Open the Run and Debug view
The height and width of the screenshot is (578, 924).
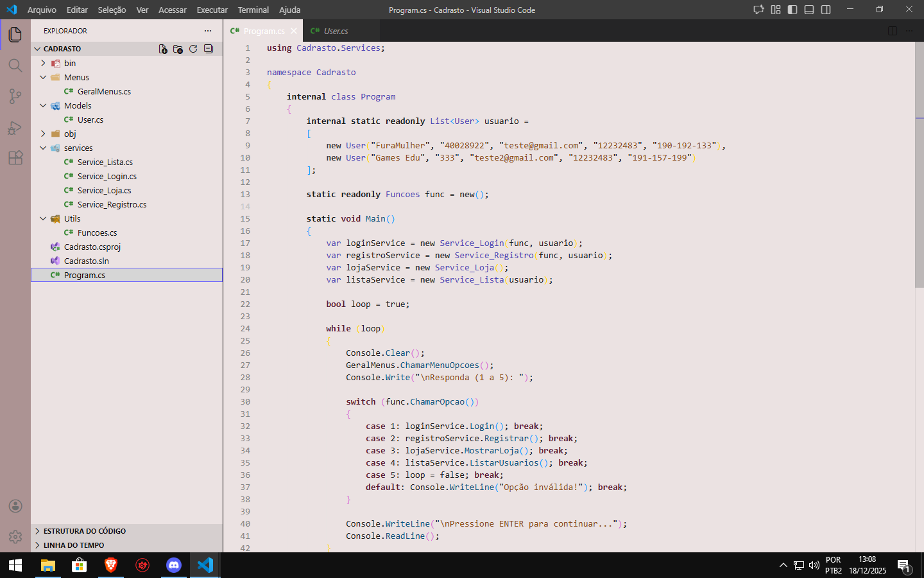pos(15,127)
